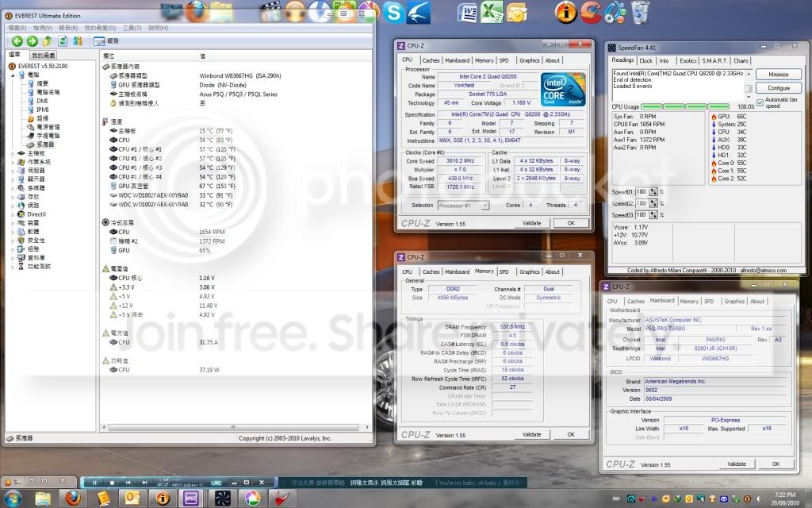Viewport: 812px width, 508px height.
Task: Click CPU fan 1654 RPM row in EVEREST
Action: click(168, 233)
